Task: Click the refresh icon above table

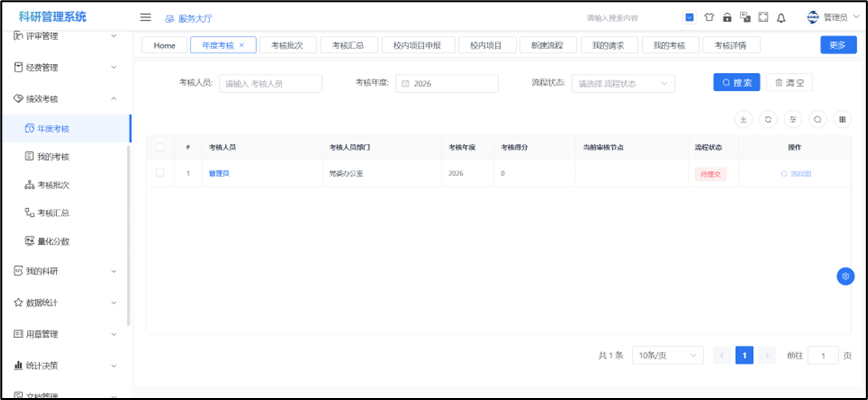Action: pos(768,119)
